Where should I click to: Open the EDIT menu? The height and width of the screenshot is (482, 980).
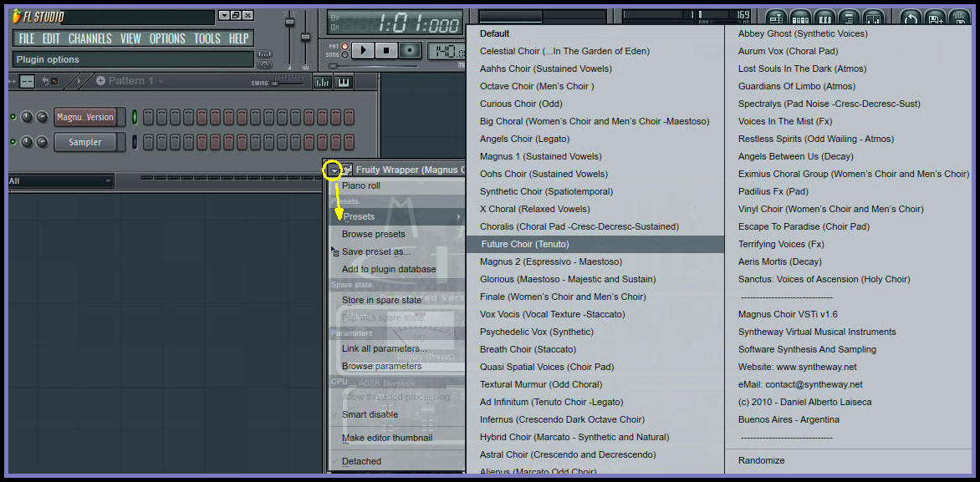coord(51,38)
